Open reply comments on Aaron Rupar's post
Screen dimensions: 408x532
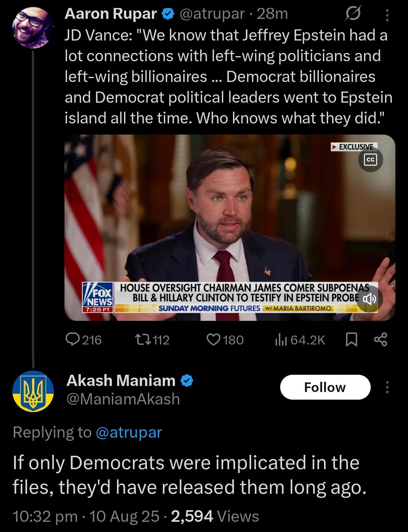coord(84,340)
